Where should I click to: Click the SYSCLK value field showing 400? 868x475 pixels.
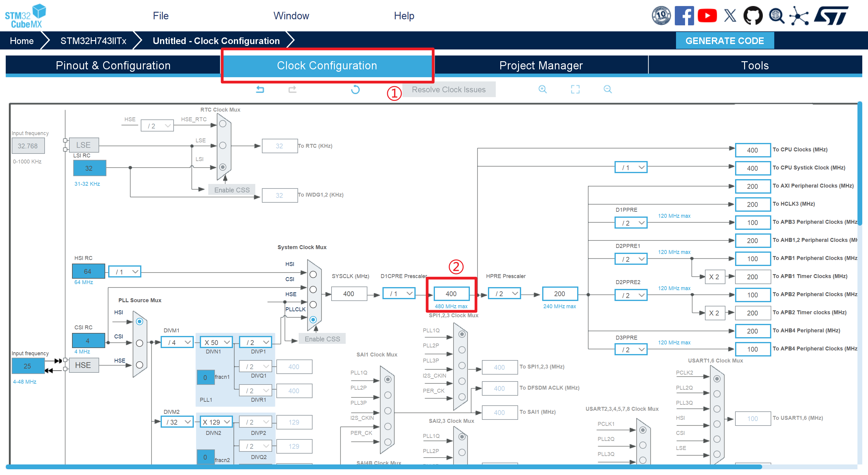click(x=349, y=294)
